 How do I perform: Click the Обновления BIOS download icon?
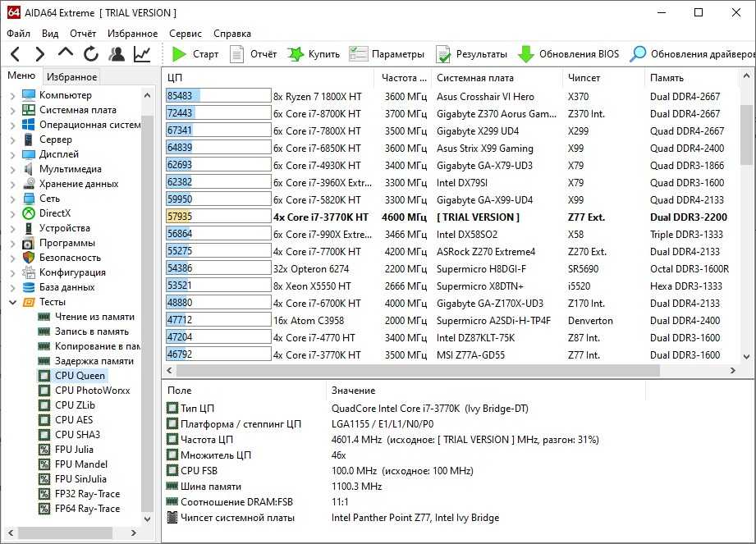pos(526,54)
